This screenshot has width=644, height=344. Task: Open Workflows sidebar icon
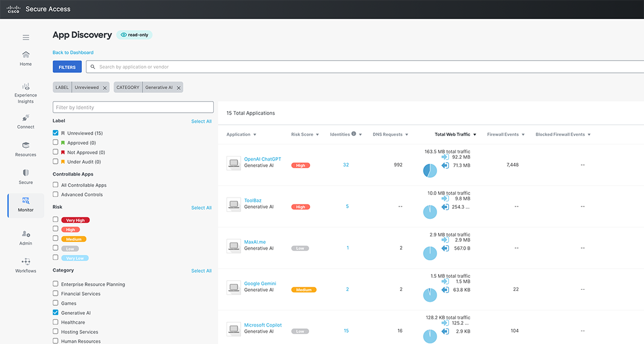tap(26, 262)
